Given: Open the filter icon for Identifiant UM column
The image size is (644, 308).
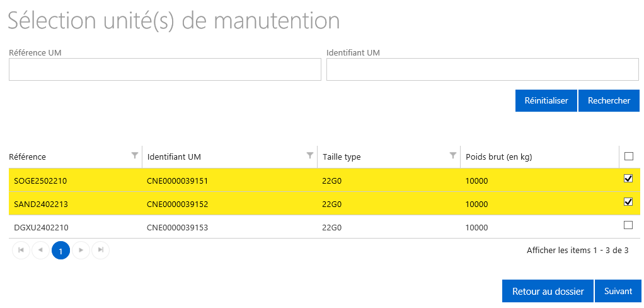Looking at the screenshot, I should click(x=309, y=155).
